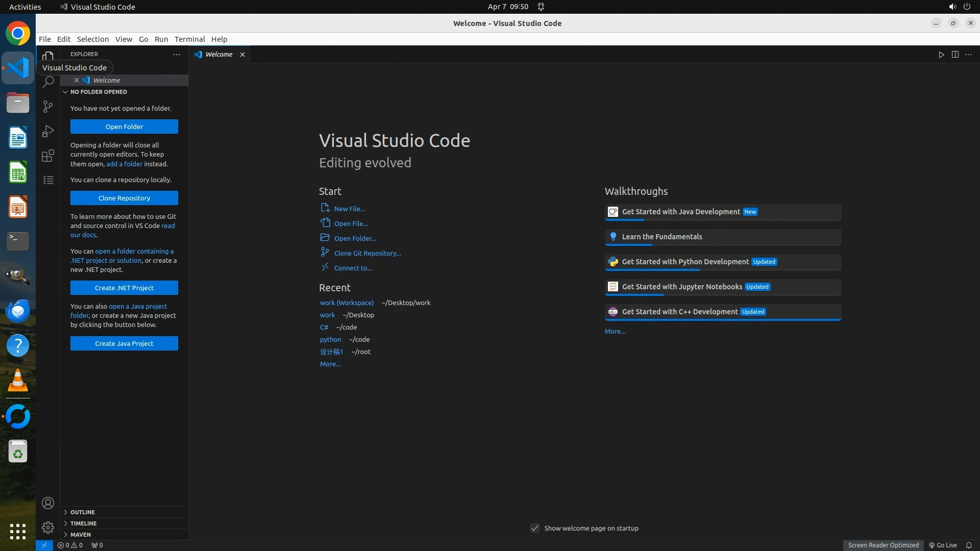Expand the TIMELINE section
This screenshot has width=980, height=551.
point(83,523)
